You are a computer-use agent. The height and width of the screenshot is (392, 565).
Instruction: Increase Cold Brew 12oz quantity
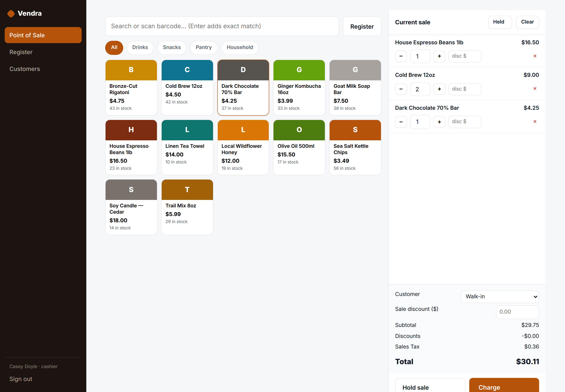point(439,89)
